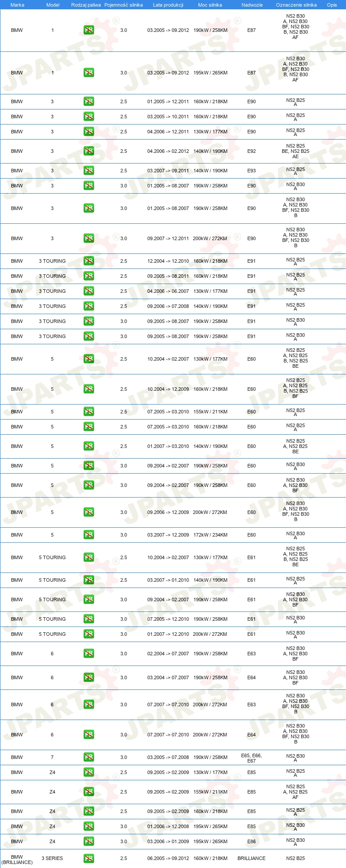Click the 'E65, E66, E67' body cell

tap(251, 758)
